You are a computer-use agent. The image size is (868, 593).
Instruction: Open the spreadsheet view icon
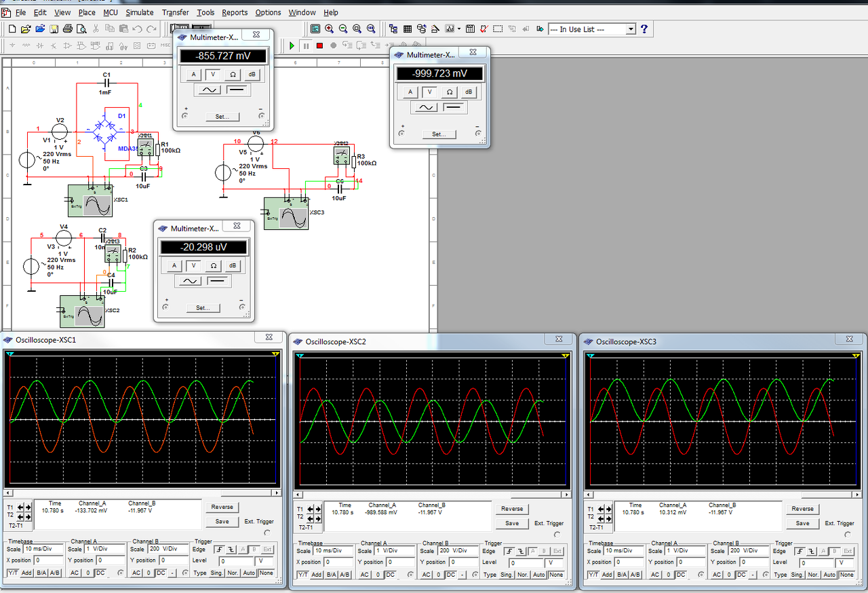[x=408, y=28]
